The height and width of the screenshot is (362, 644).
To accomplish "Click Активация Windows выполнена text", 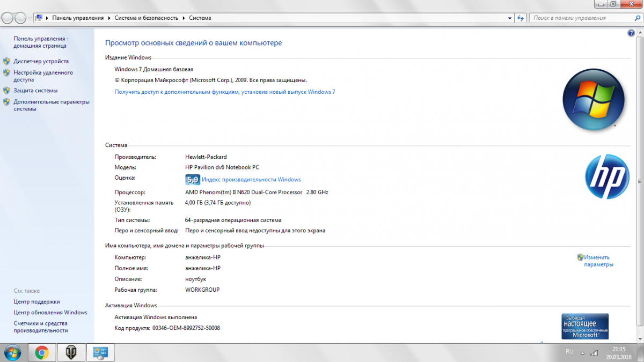I will (x=156, y=317).
